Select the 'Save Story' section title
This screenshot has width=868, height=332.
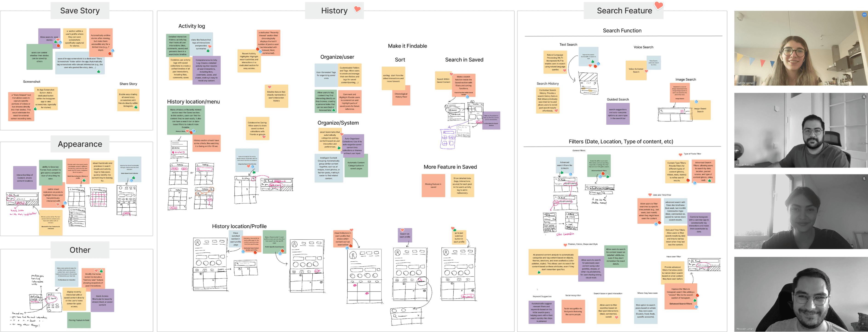[80, 11]
